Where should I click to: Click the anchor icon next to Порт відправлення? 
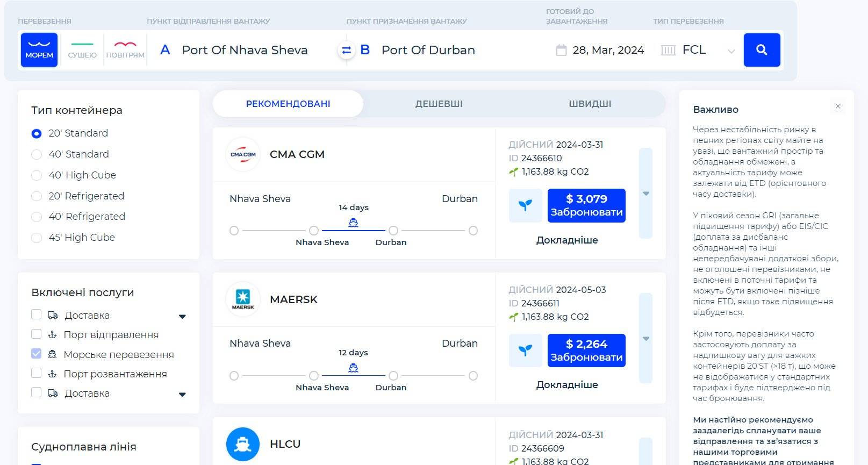point(52,335)
